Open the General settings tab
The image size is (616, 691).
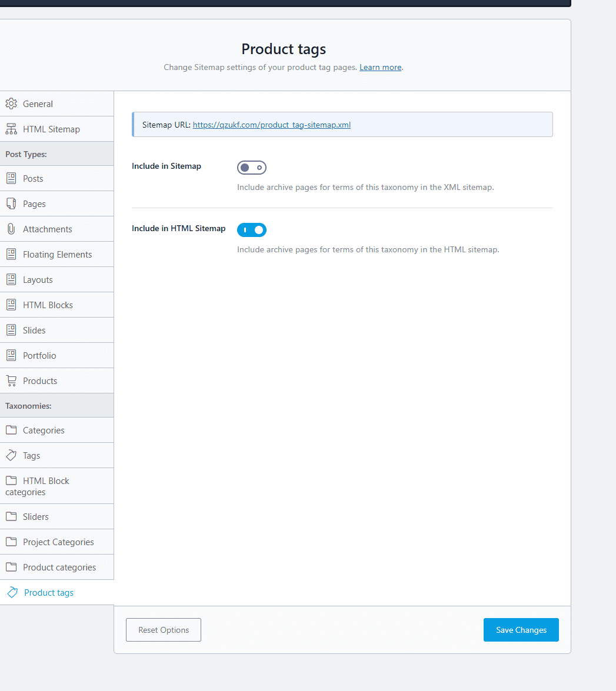coord(57,104)
